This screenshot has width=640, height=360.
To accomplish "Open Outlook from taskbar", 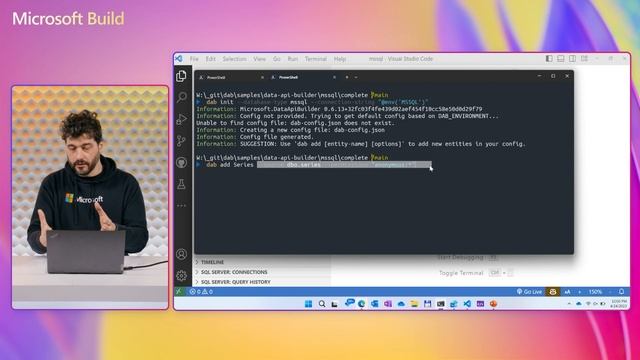I will coord(375,304).
